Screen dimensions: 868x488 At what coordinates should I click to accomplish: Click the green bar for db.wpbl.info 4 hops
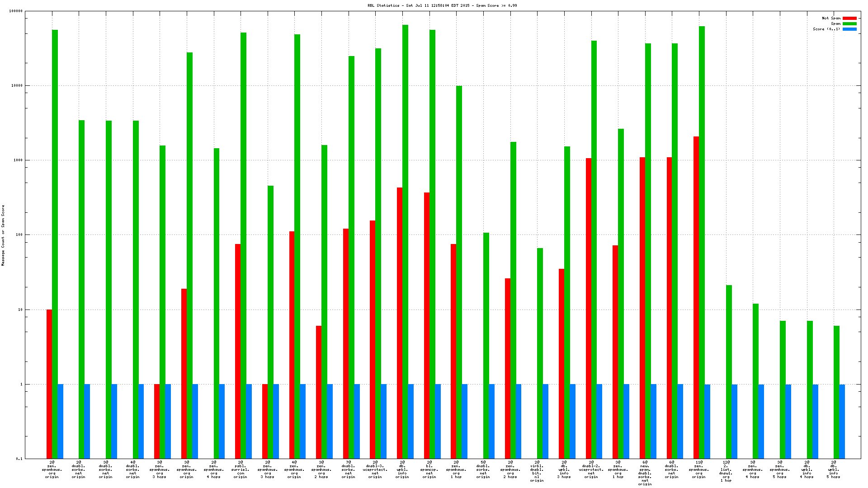(x=810, y=389)
